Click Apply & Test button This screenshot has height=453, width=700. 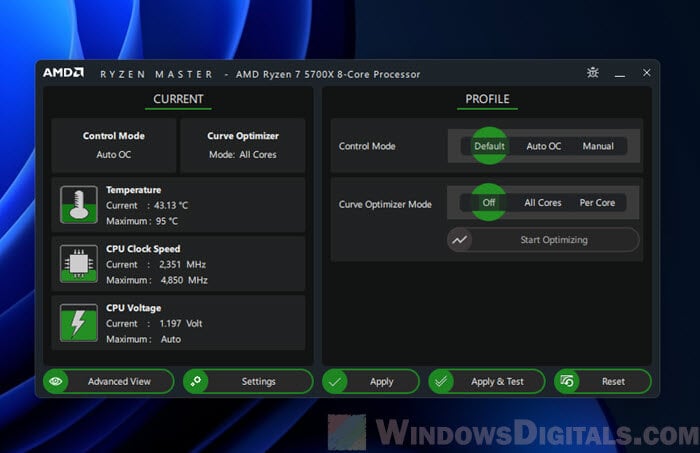pos(487,382)
